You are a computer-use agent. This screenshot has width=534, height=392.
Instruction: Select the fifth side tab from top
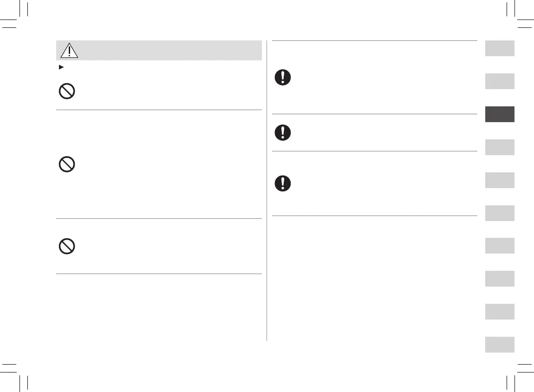pyautogui.click(x=500, y=180)
